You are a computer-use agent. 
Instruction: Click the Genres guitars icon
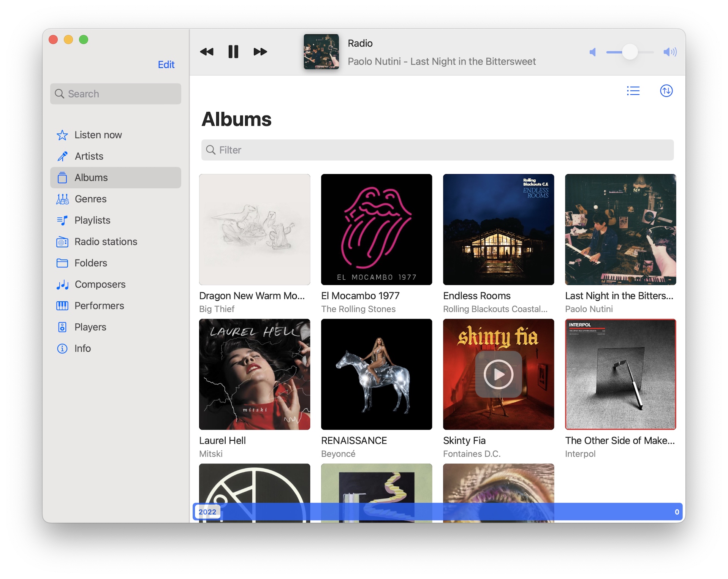pos(62,199)
